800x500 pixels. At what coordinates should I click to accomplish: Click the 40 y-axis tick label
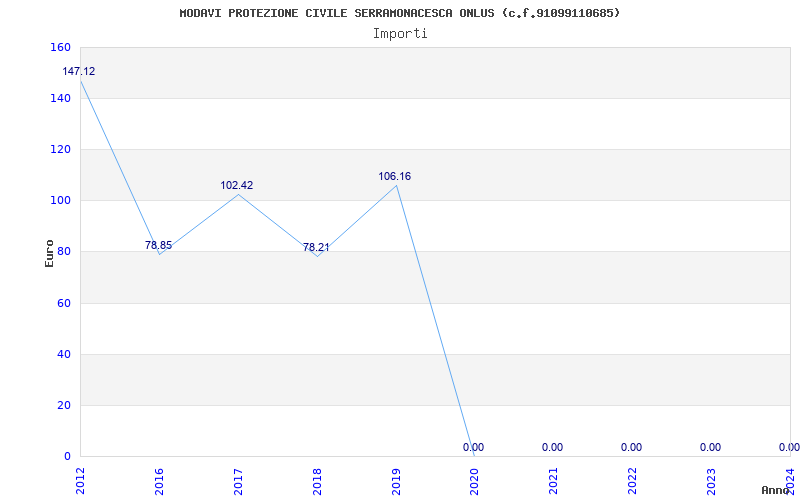(63, 355)
